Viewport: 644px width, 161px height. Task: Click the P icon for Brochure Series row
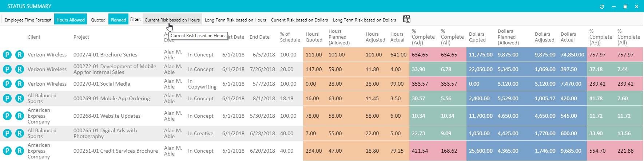coord(7,55)
